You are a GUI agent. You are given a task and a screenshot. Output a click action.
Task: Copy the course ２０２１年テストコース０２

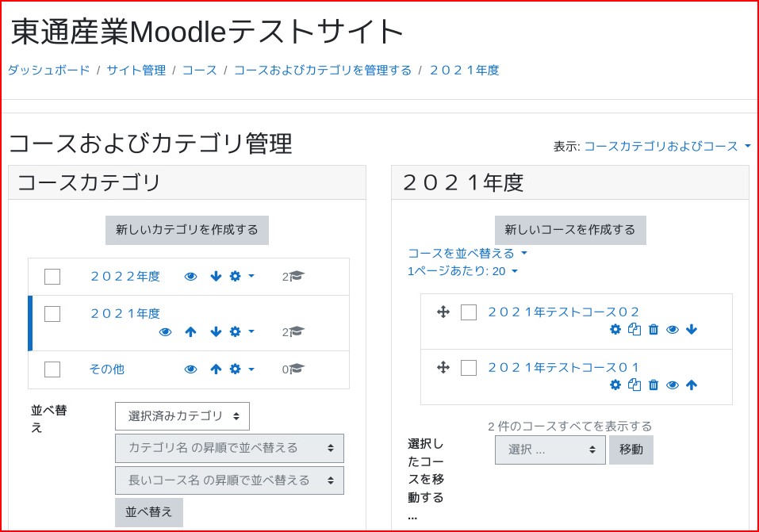coord(634,330)
